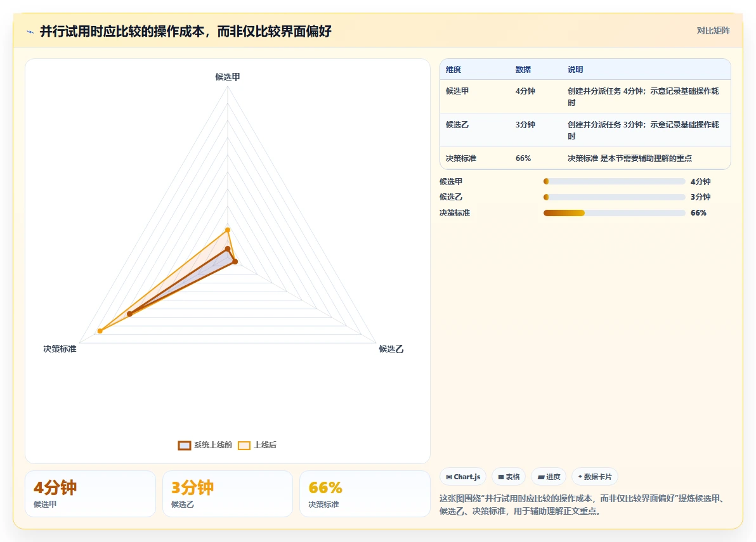
Task: Click the 3分钟 value in the table
Action: coord(525,125)
